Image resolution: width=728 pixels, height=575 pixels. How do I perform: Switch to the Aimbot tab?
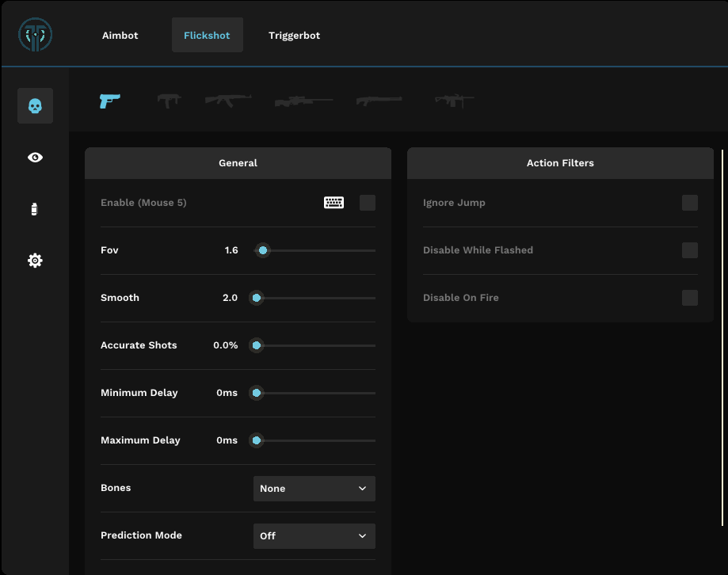120,36
